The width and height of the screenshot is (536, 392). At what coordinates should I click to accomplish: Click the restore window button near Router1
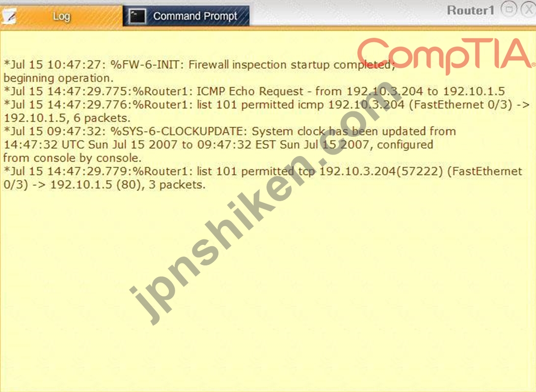(509, 9)
